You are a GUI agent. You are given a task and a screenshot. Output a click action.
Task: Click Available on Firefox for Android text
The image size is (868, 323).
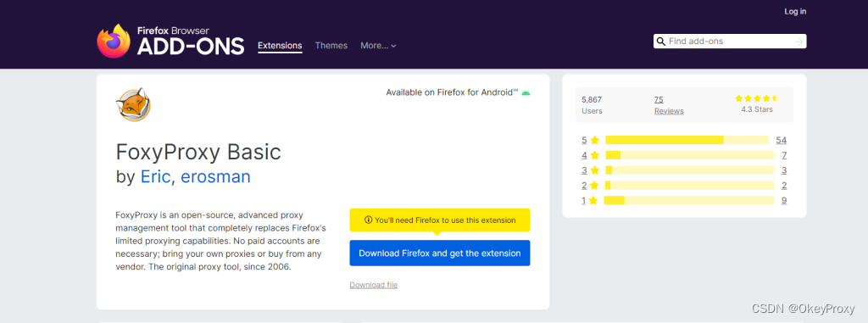coord(453,92)
